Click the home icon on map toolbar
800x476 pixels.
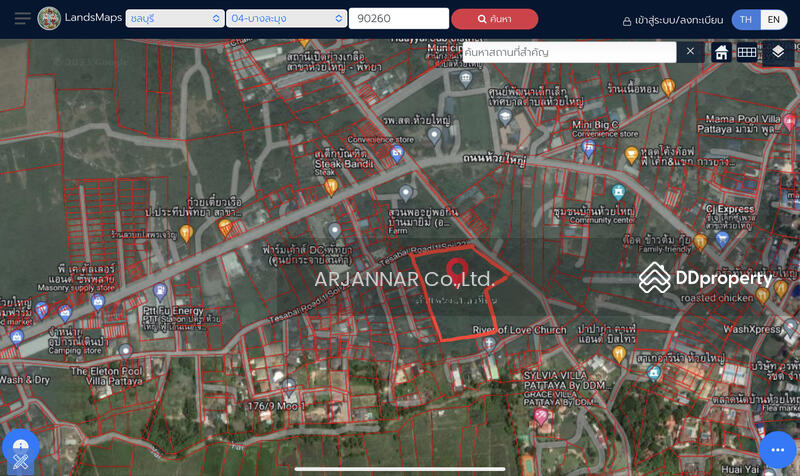[x=721, y=53]
